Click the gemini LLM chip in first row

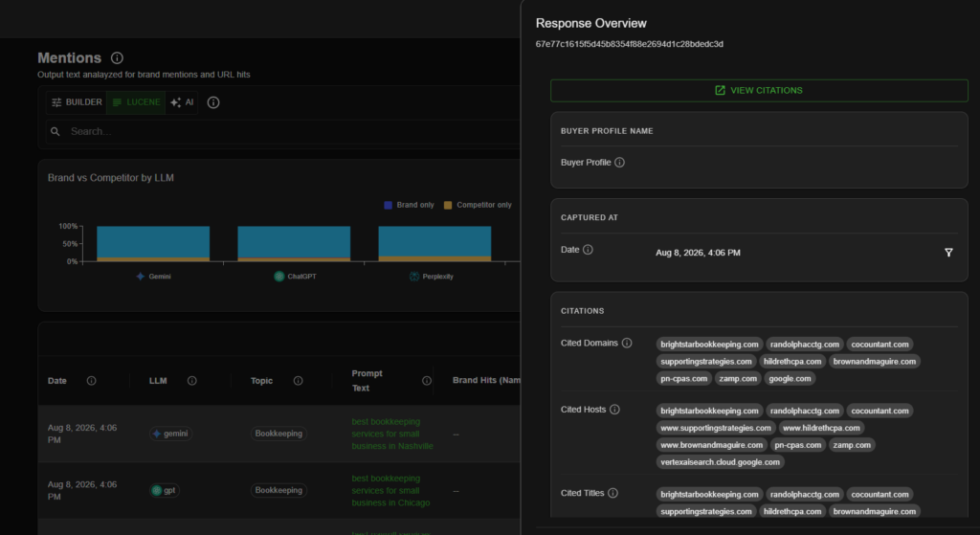pos(170,434)
